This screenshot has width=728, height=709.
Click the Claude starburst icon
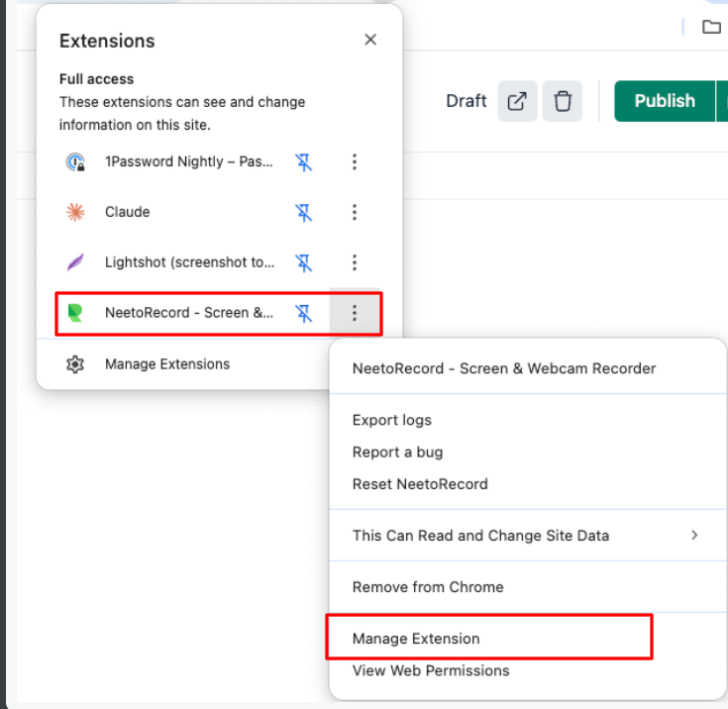75,212
